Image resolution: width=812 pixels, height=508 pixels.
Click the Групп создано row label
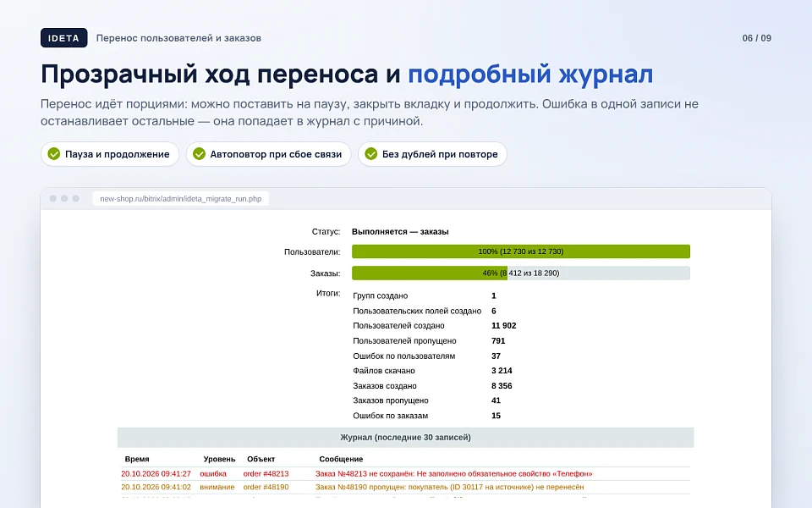(380, 296)
